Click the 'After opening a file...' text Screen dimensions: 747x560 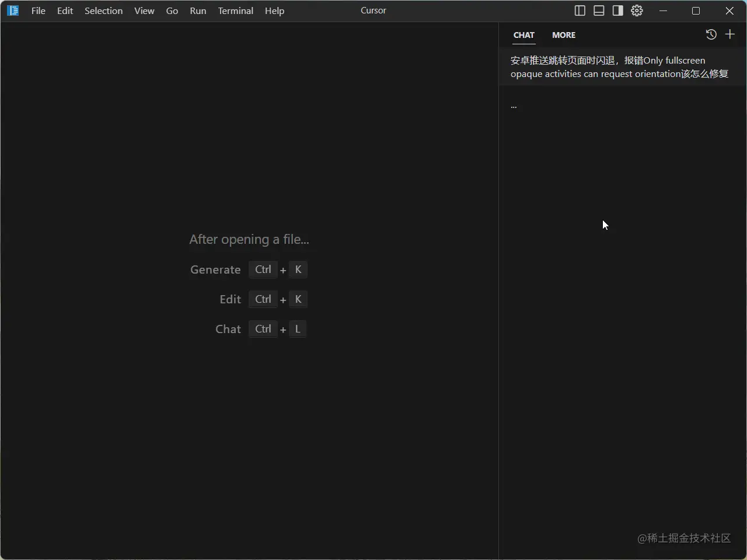(x=249, y=239)
